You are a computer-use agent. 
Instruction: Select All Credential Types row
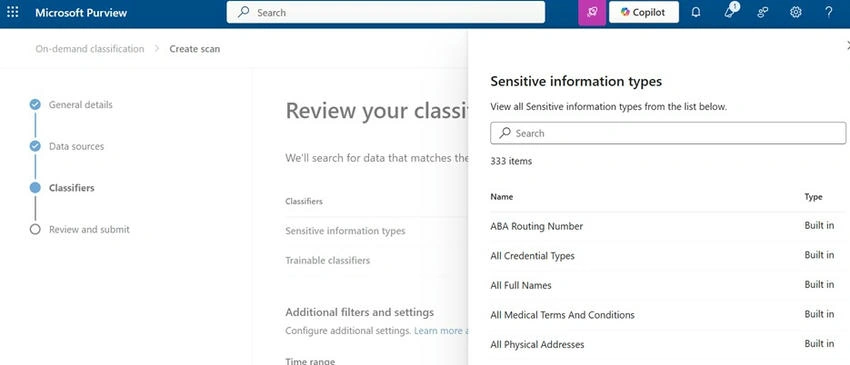tap(668, 255)
